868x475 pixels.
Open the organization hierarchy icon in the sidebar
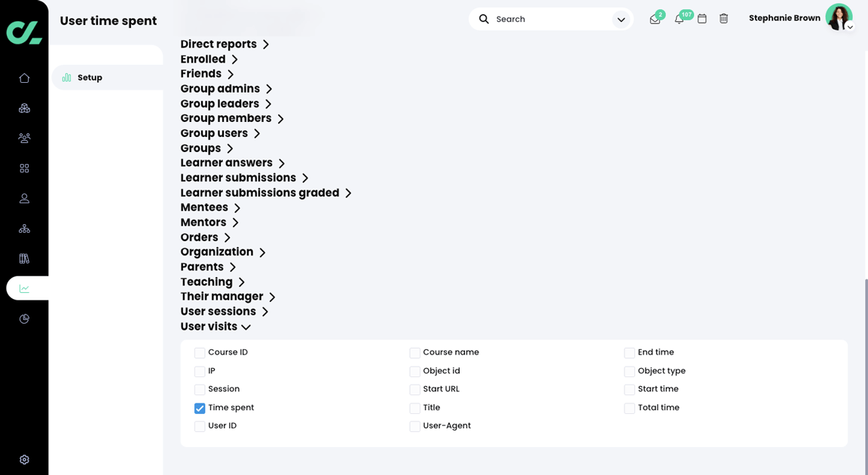[24, 228]
